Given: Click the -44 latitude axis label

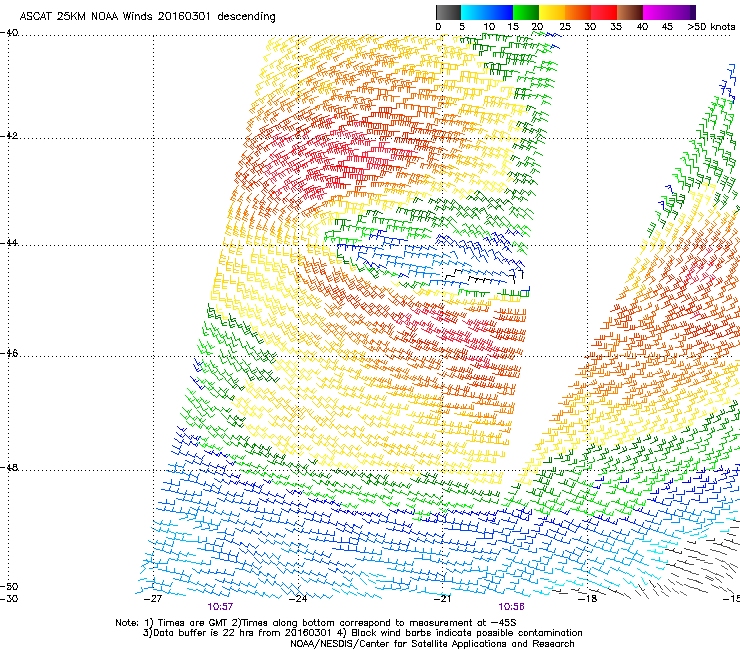Looking at the screenshot, I should [9, 243].
